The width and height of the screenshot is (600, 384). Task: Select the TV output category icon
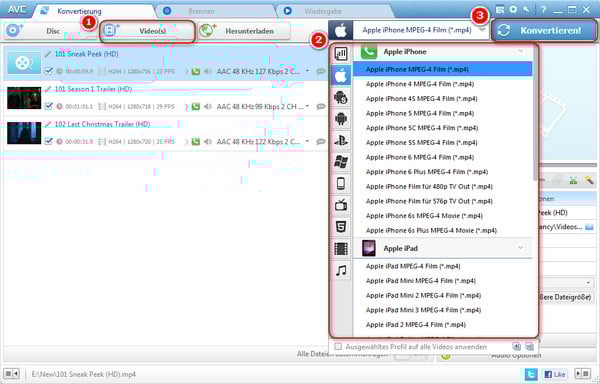pos(341,205)
